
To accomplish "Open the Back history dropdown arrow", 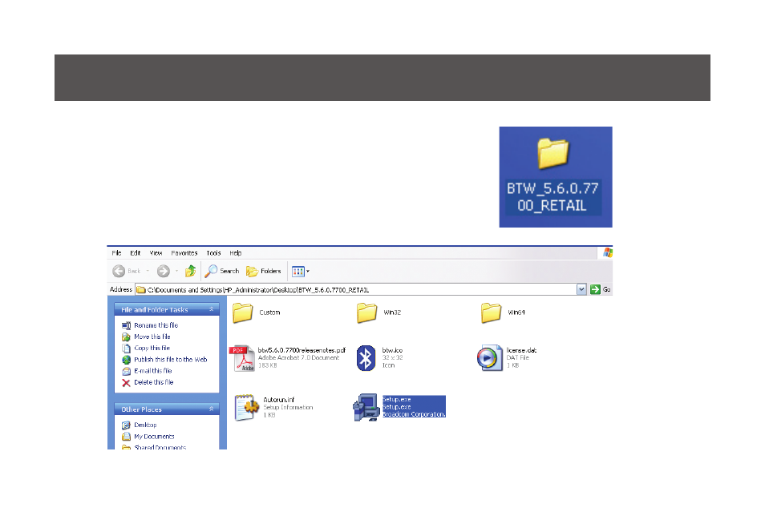I will coord(148,271).
